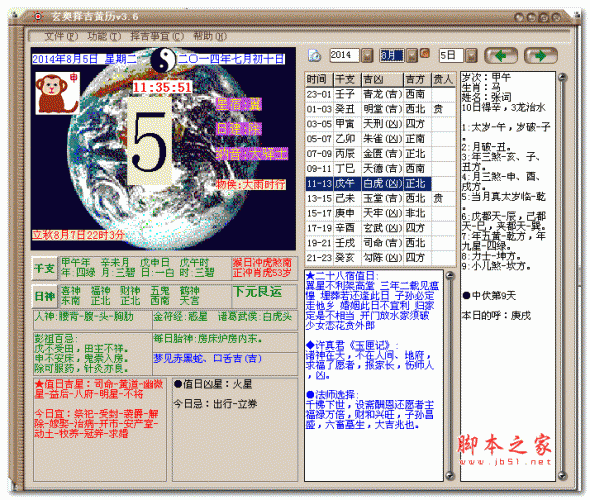Open the 文件(F) menu

click(61, 36)
